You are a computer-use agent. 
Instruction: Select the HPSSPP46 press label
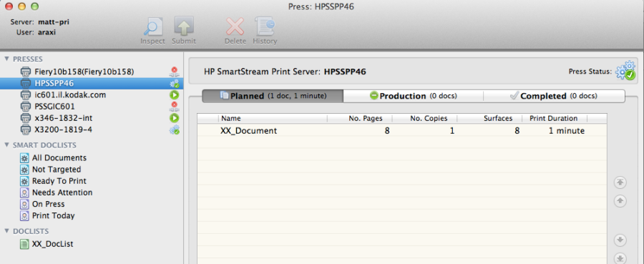54,83
